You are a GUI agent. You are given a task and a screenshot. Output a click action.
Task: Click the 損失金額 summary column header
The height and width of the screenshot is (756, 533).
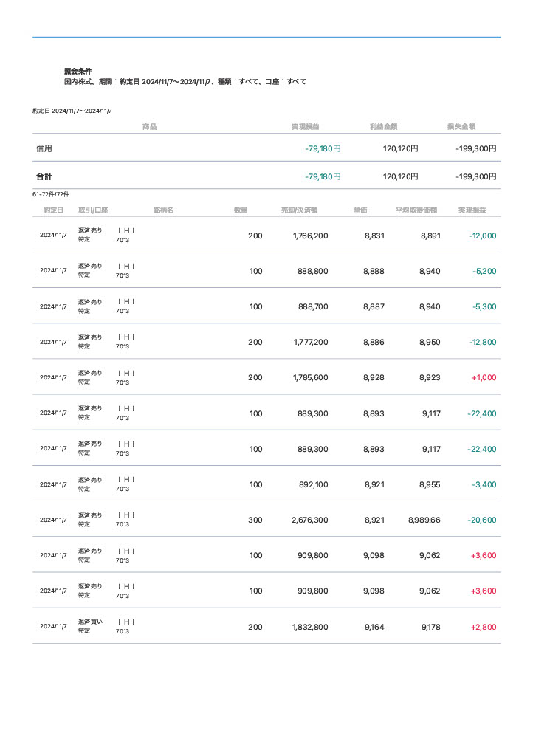point(461,127)
